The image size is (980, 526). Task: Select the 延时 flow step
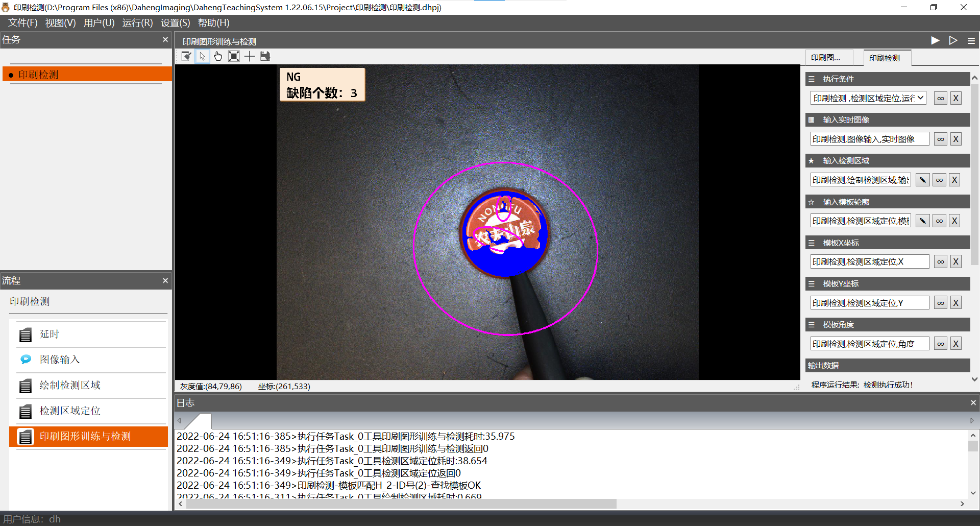pos(89,334)
